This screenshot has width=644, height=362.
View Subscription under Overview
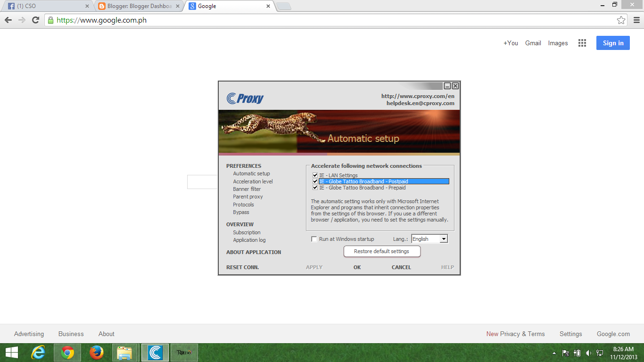[x=247, y=232]
